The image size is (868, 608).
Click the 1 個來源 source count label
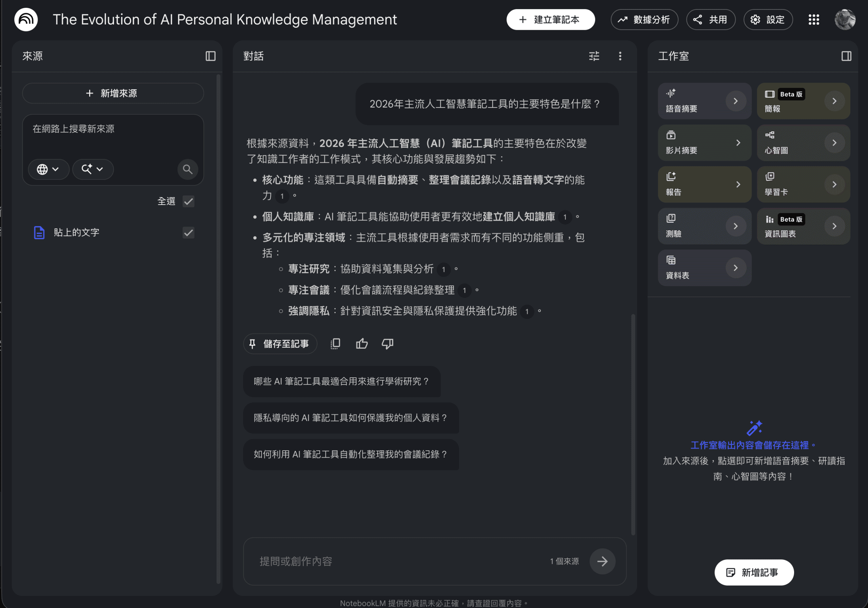pyautogui.click(x=564, y=561)
